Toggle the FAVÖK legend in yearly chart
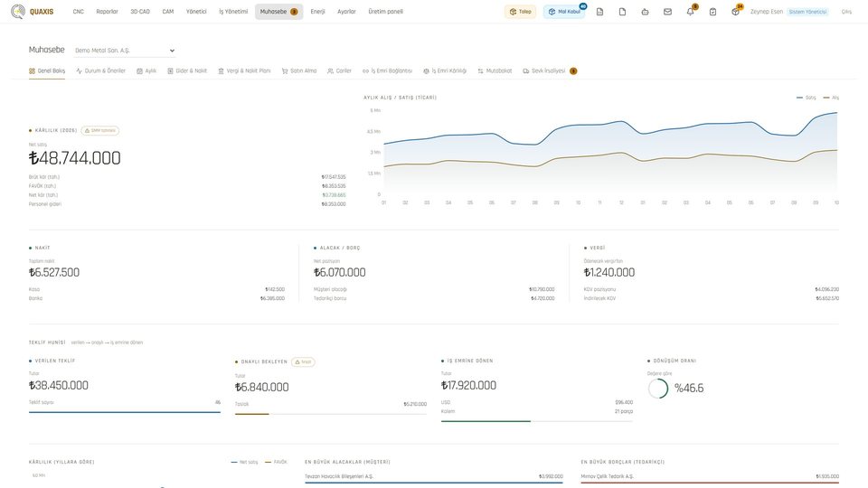 tap(276, 462)
